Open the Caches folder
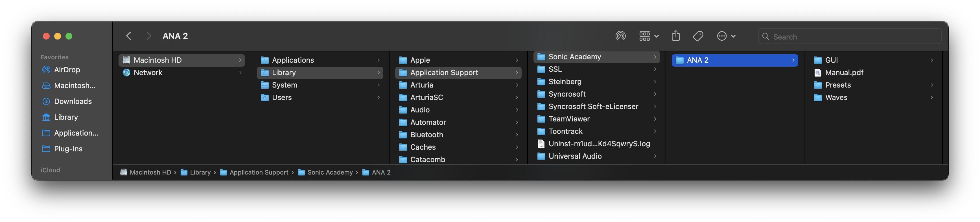The image size is (980, 222). [x=458, y=147]
